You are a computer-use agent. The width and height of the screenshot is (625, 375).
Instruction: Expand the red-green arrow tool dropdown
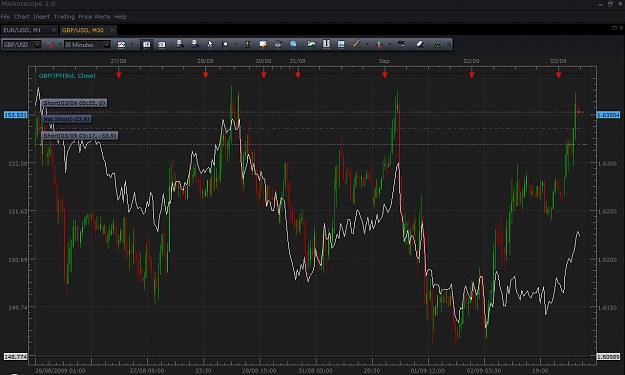pyautogui.click(x=390, y=45)
